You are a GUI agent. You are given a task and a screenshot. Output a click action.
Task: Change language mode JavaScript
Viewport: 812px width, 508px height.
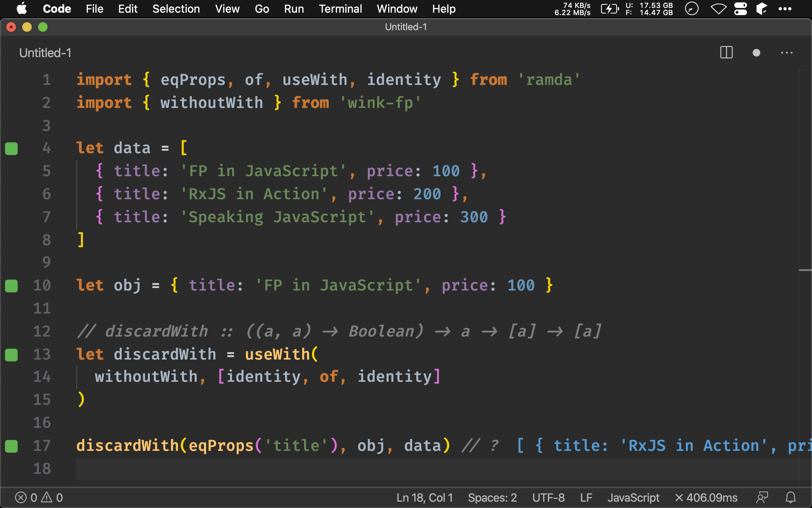coord(633,498)
